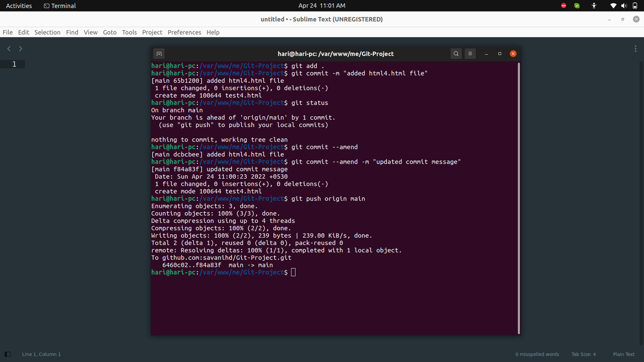Click the accessibility icon in top bar
The height and width of the screenshot is (362, 644).
[x=594, y=6]
